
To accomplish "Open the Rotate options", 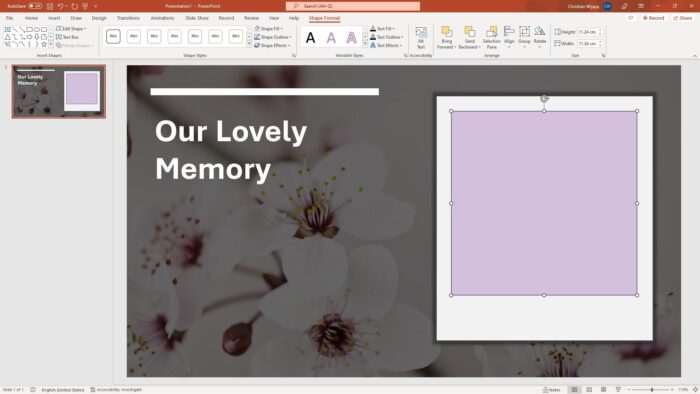I will click(x=540, y=37).
